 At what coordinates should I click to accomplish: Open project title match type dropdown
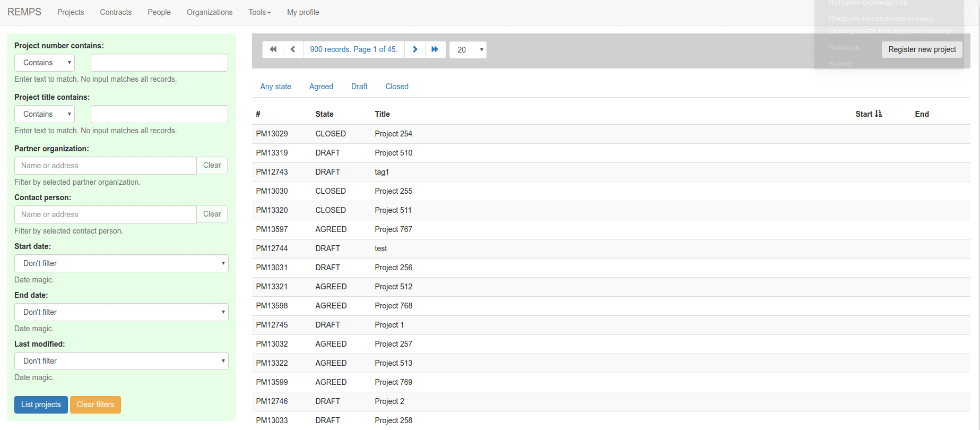click(45, 114)
